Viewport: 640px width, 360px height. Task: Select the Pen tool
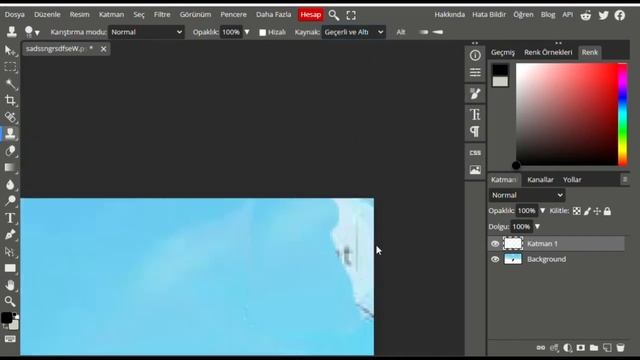10,234
